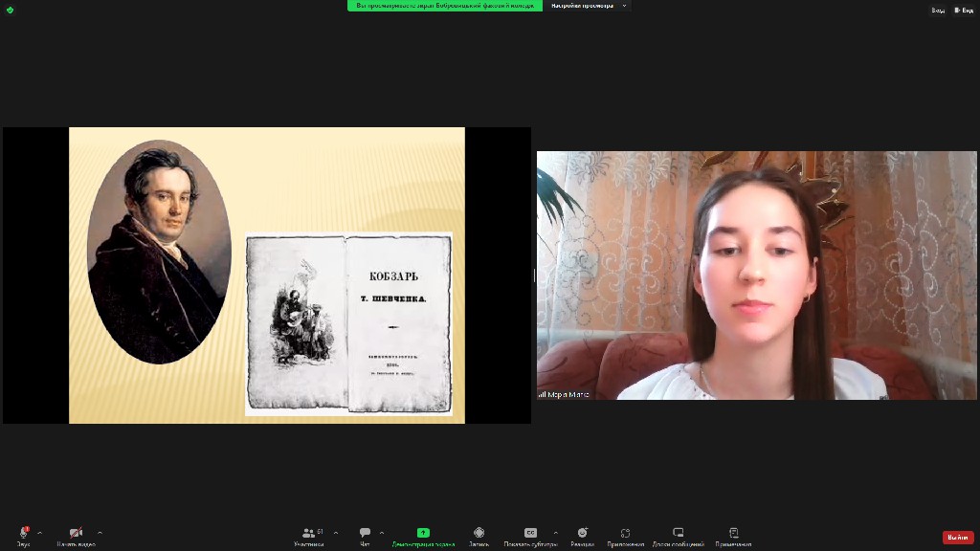980x551 pixels.
Task: Open the Участники participants panel
Action: pyautogui.click(x=309, y=537)
